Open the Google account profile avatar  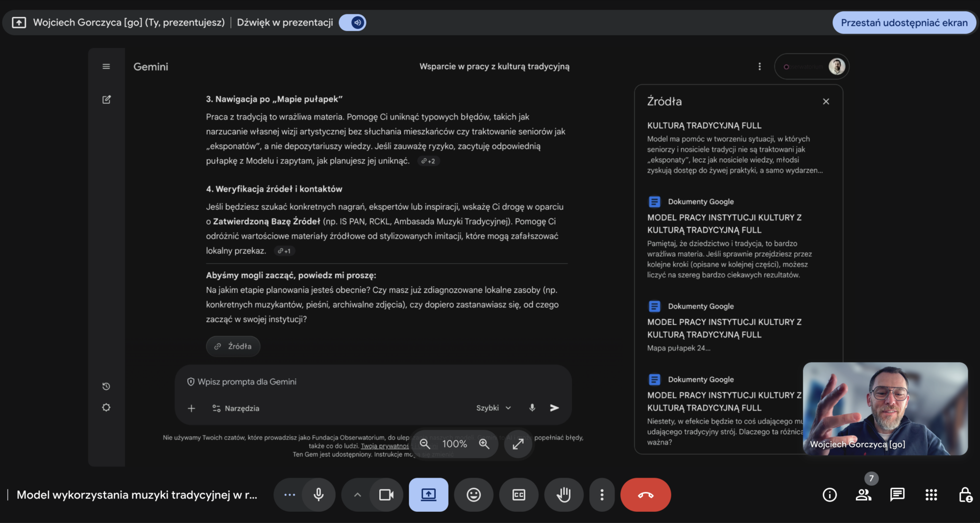tap(837, 66)
